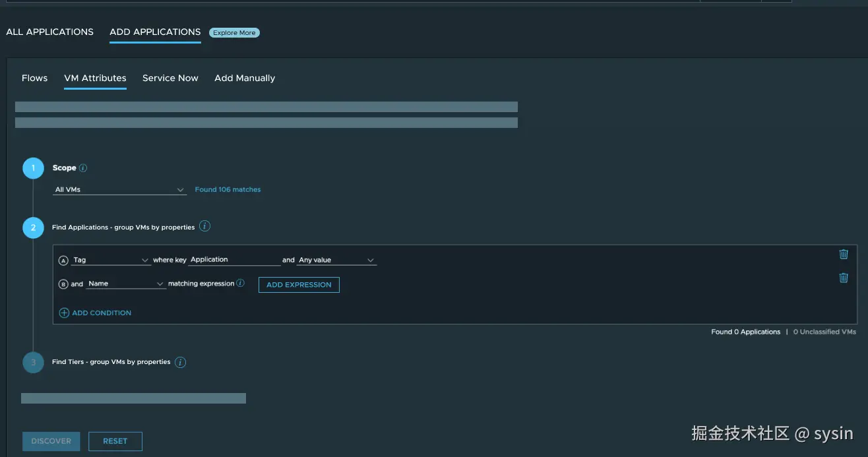Open the Tag property dropdown
This screenshot has width=868, height=457.
(x=111, y=260)
